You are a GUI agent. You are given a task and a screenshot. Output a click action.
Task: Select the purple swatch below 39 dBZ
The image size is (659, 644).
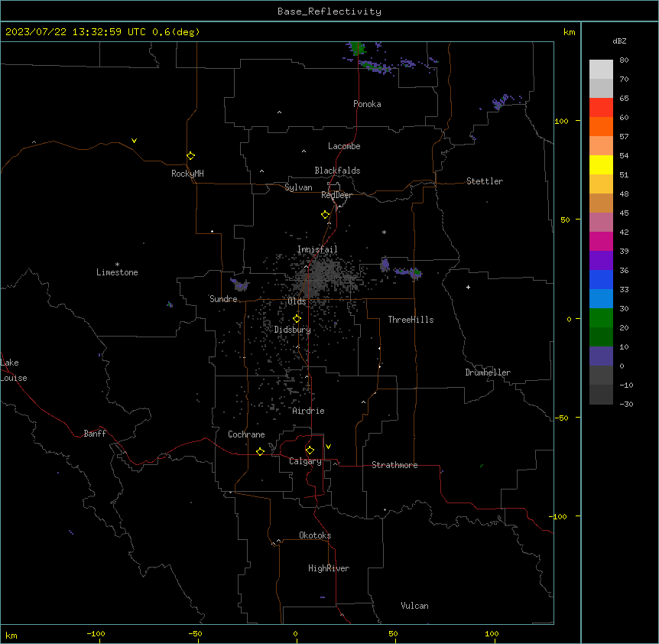601,261
